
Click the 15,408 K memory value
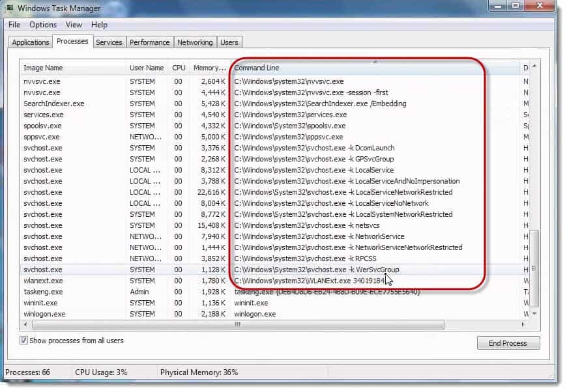[211, 225]
